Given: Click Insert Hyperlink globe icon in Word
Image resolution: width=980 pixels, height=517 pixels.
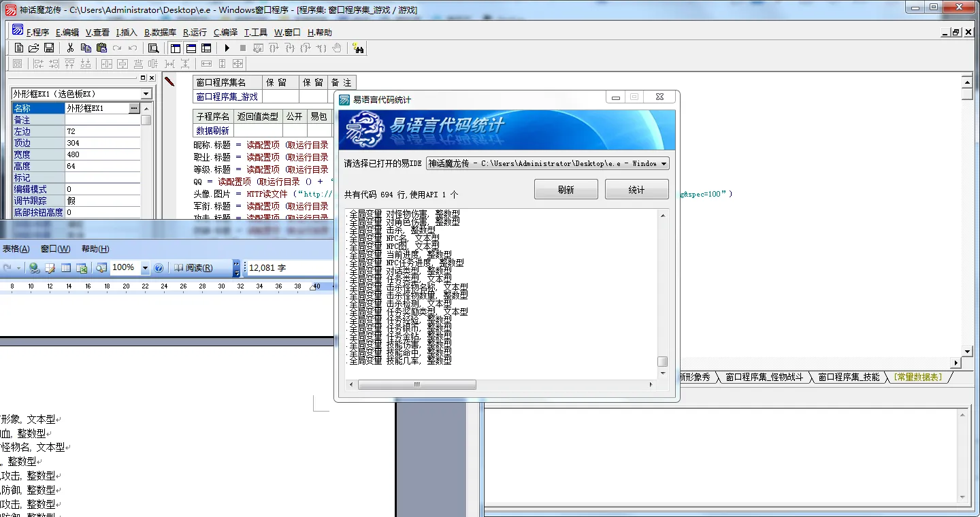Looking at the screenshot, I should coord(34,268).
